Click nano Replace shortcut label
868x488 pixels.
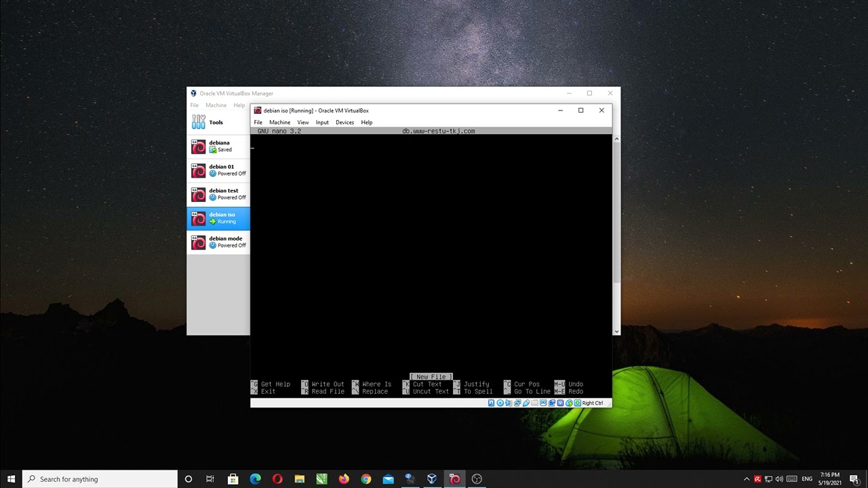[x=375, y=392]
